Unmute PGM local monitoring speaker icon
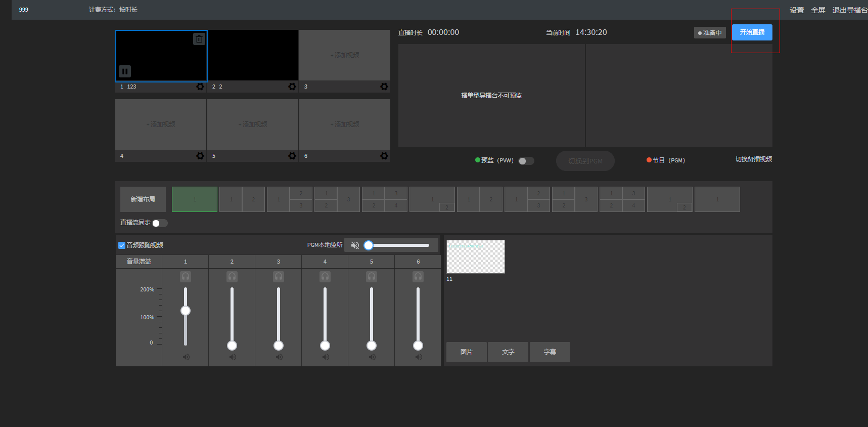868x427 pixels. (x=355, y=245)
